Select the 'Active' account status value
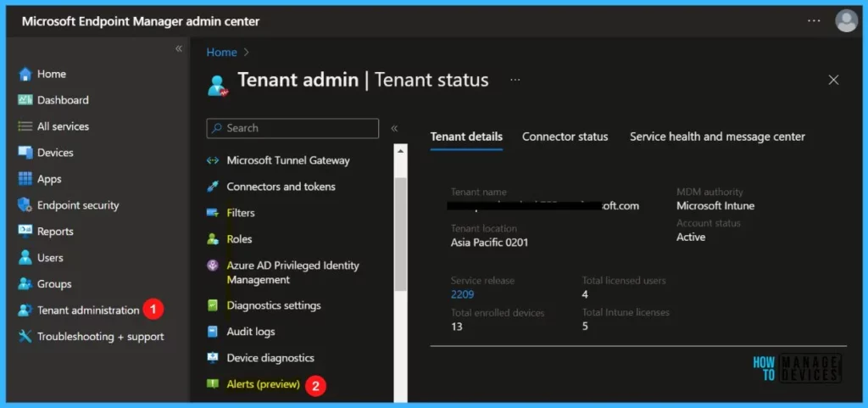868x408 pixels. click(x=691, y=237)
